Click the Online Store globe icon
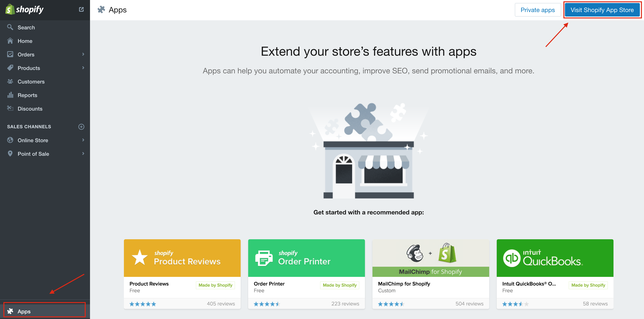The image size is (644, 319). (x=10, y=140)
